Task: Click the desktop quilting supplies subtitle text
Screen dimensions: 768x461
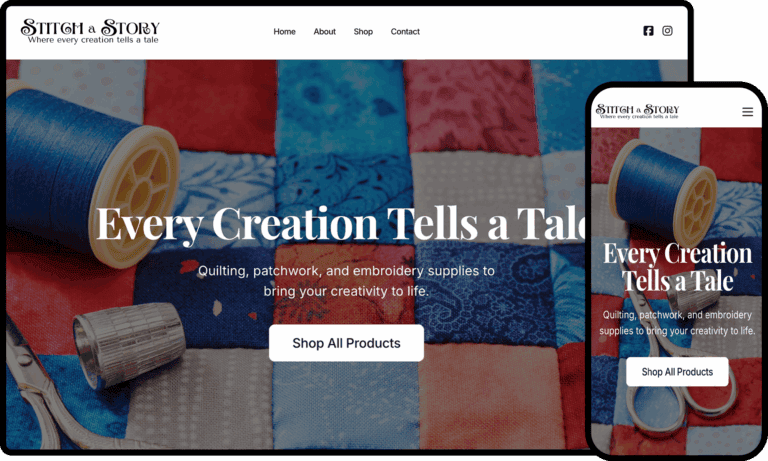Action: pos(346,281)
